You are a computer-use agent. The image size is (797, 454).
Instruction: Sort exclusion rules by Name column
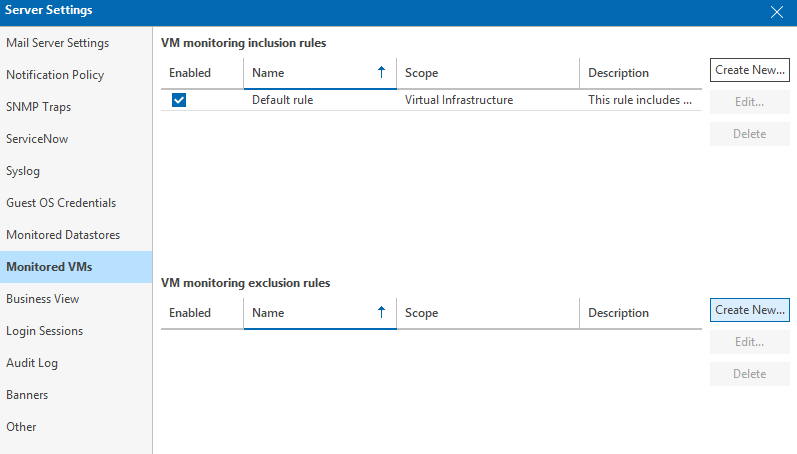tap(320, 313)
